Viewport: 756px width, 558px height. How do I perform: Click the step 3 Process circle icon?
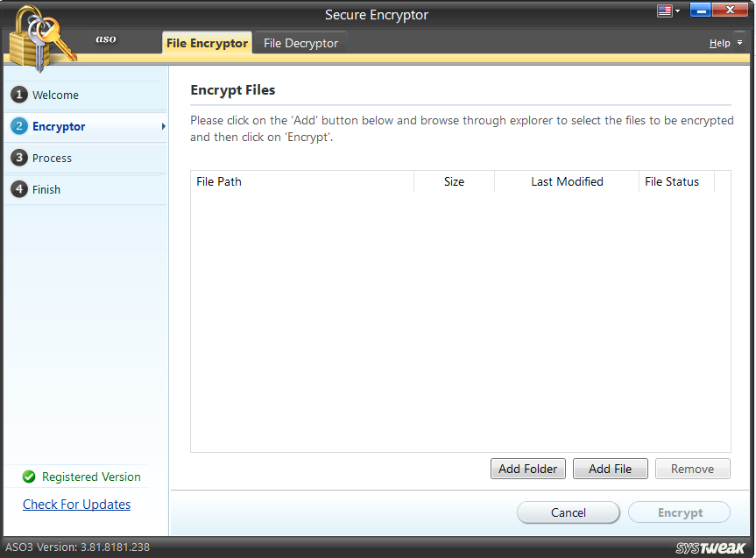pos(20,158)
